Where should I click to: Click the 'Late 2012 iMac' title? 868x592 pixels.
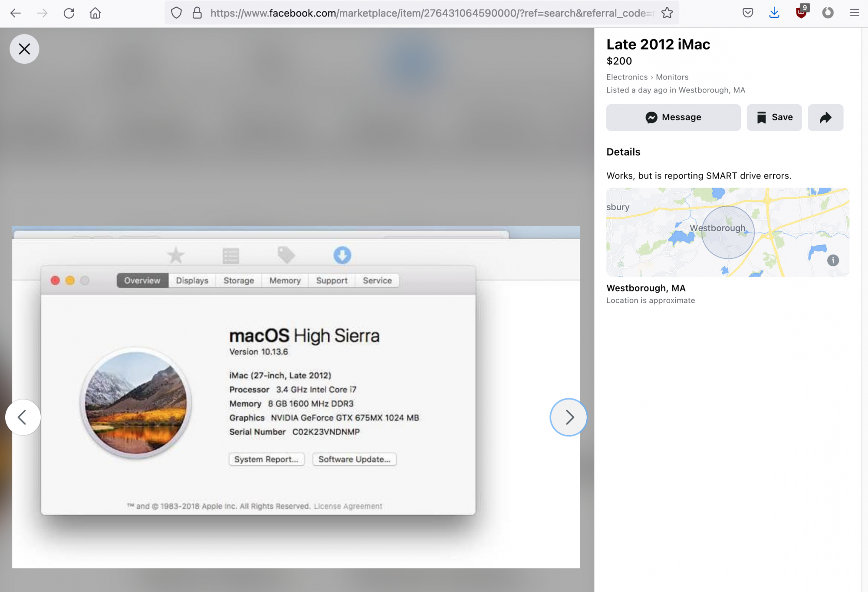coord(658,44)
